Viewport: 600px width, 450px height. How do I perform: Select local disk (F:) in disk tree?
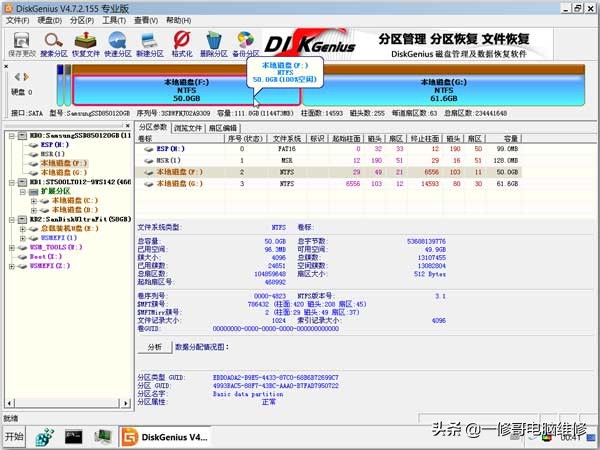coord(64,163)
